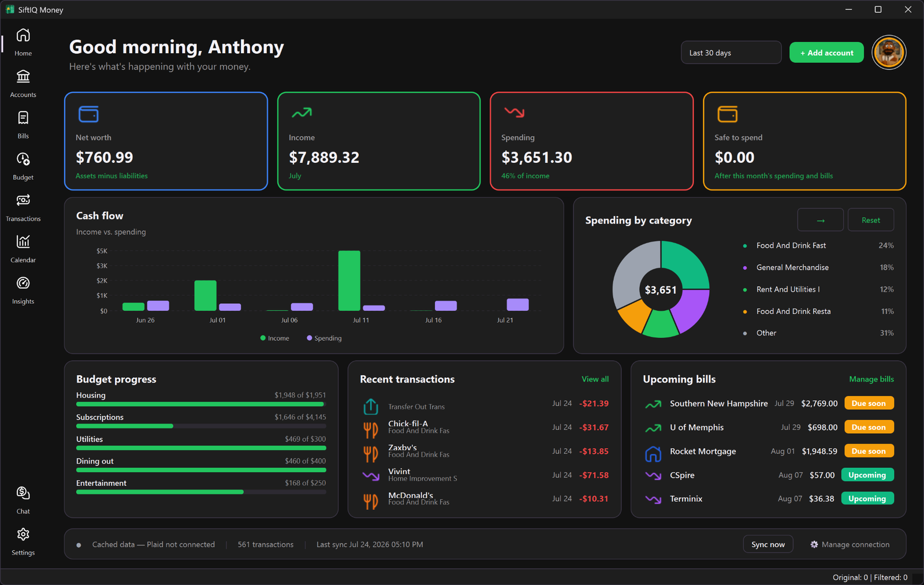This screenshot has width=924, height=585.
Task: Click the U of Memphis bill icon
Action: (x=653, y=428)
